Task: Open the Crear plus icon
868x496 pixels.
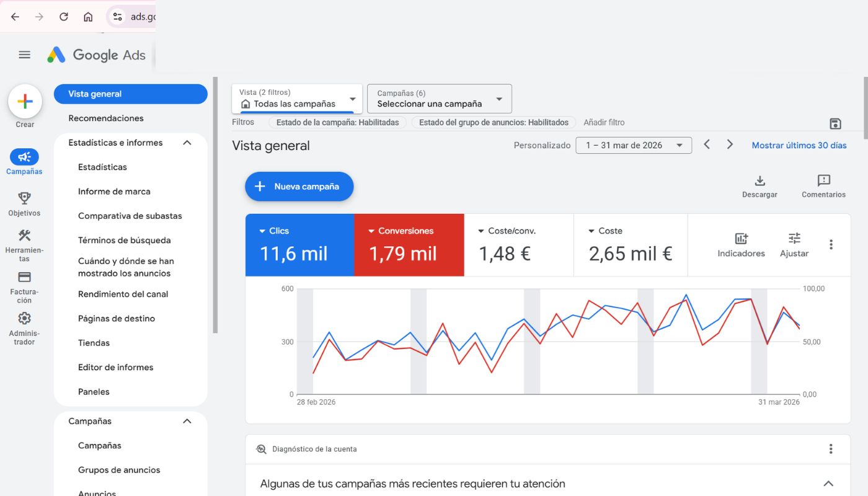Action: click(x=25, y=101)
